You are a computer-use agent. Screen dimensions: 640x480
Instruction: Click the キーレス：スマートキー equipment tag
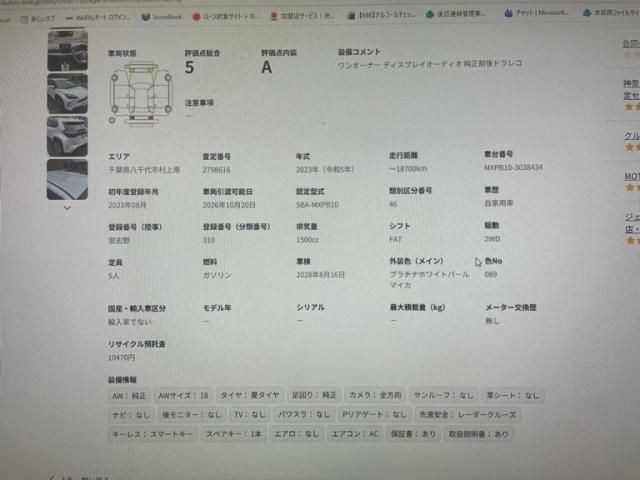153,434
